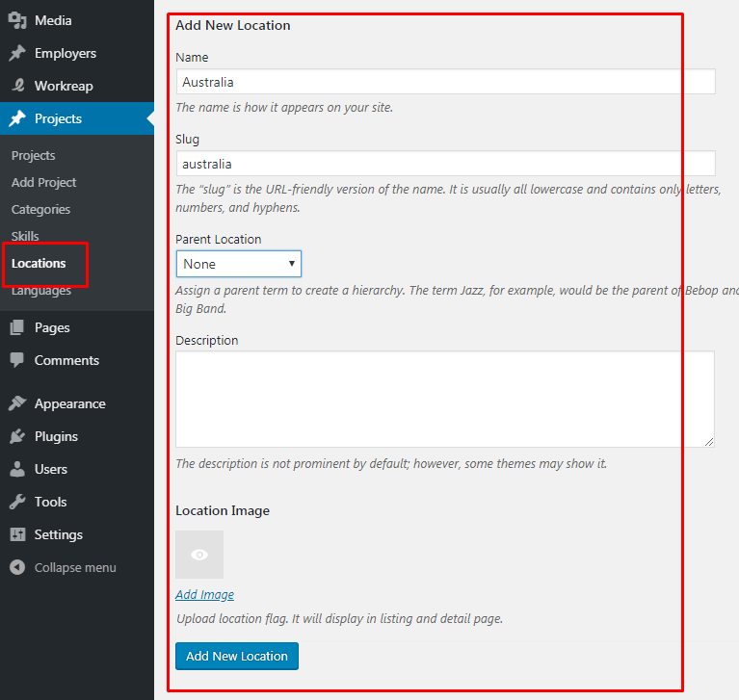The image size is (739, 700).
Task: Click the Workreap menu icon
Action: click(x=17, y=86)
